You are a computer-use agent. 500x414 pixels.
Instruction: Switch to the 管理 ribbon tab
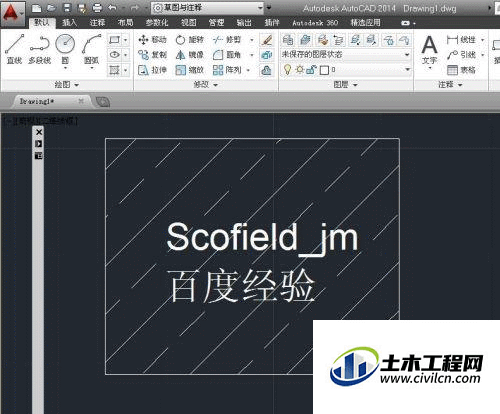[x=216, y=23]
